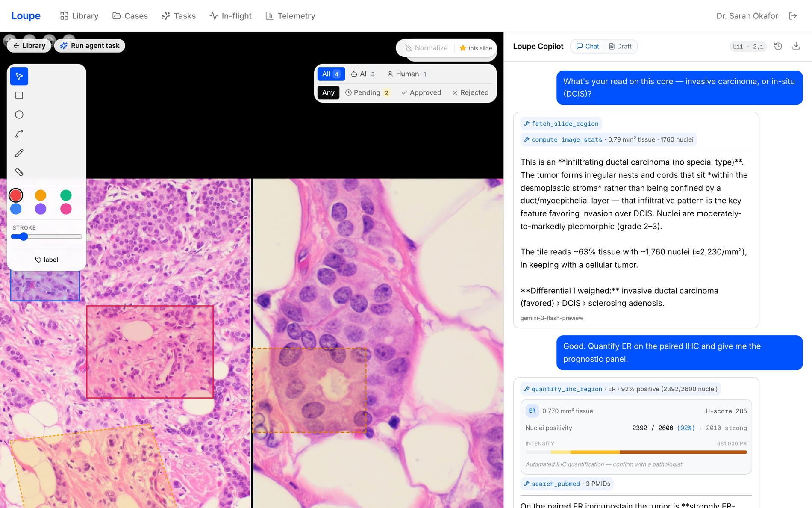Image resolution: width=812 pixels, height=508 pixels.
Task: Click the label tag button
Action: coord(47,260)
